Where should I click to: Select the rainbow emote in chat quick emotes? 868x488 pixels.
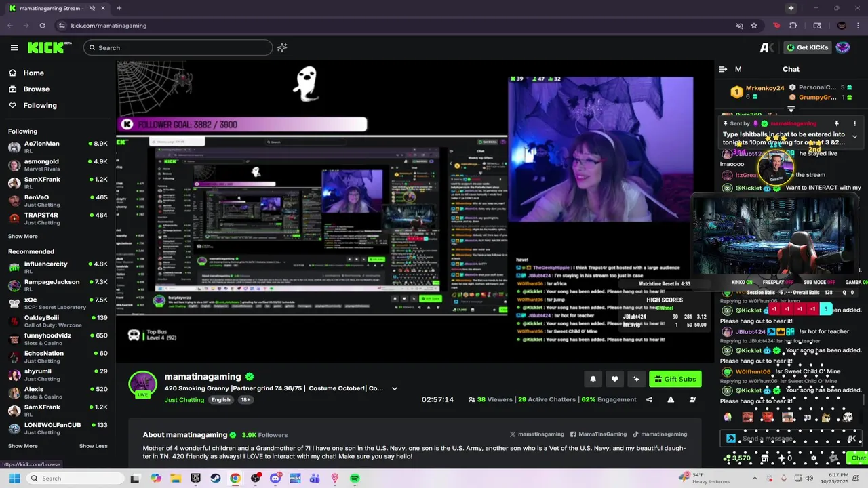point(728,418)
